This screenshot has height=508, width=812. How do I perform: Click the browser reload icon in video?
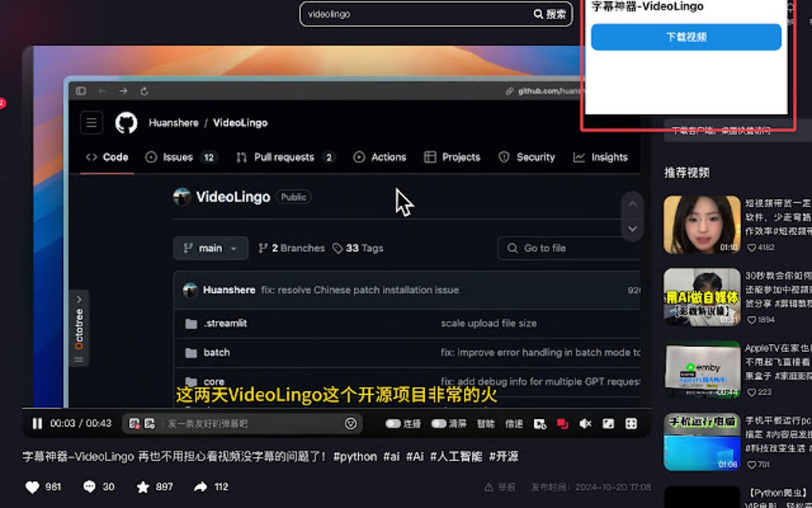tap(144, 91)
